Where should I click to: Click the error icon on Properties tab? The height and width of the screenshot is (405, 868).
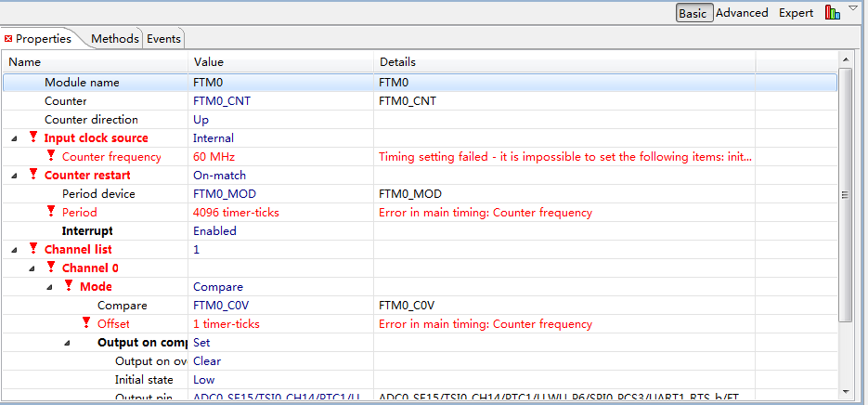(x=8, y=39)
